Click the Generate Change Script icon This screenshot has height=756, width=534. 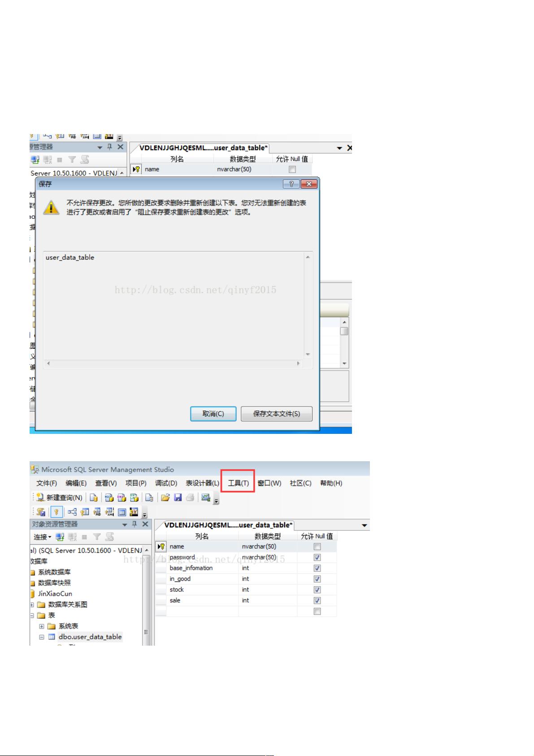[x=41, y=512]
